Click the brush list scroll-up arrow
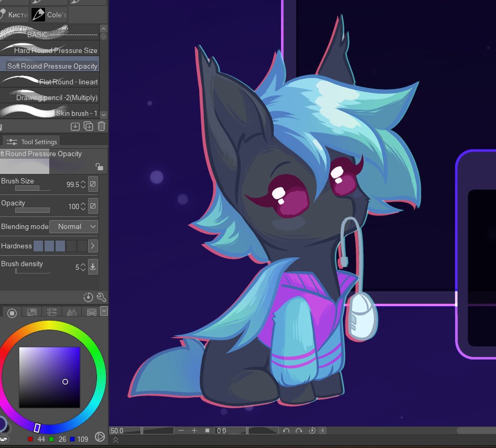 (103, 29)
